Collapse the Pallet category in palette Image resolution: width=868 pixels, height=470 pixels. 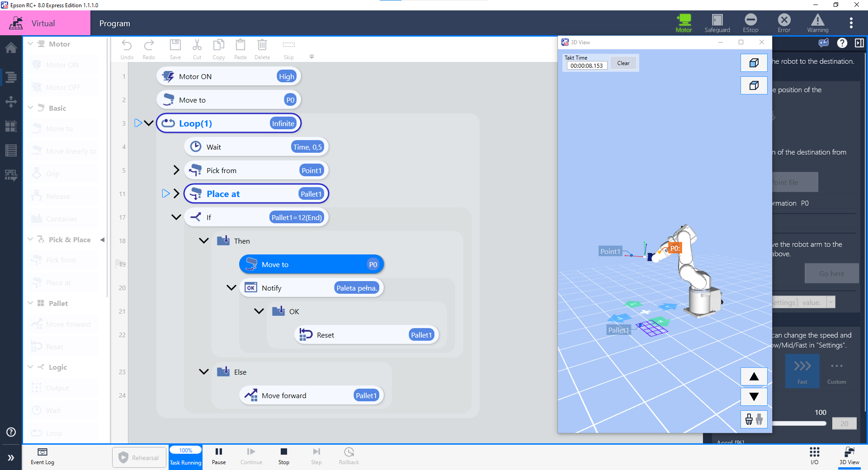pyautogui.click(x=30, y=303)
